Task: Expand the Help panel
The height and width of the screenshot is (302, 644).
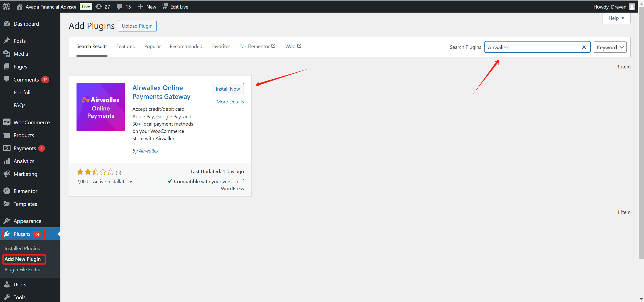Action: [x=616, y=18]
